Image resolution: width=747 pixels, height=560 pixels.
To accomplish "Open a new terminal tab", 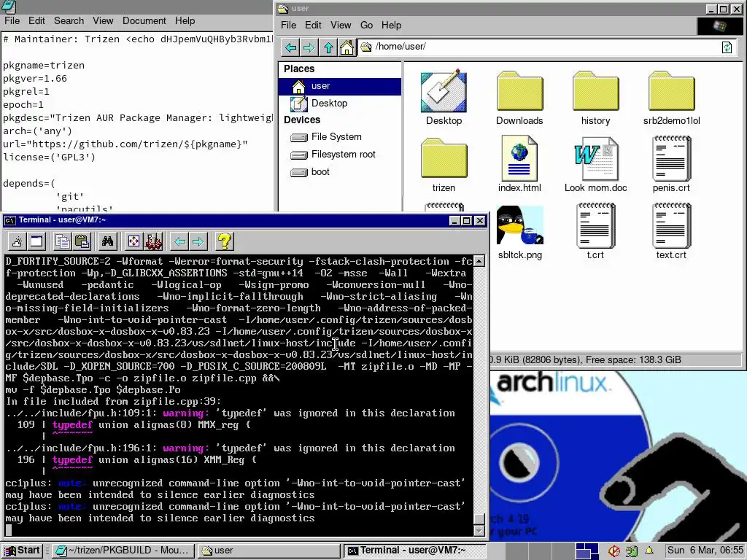I will coord(18,241).
